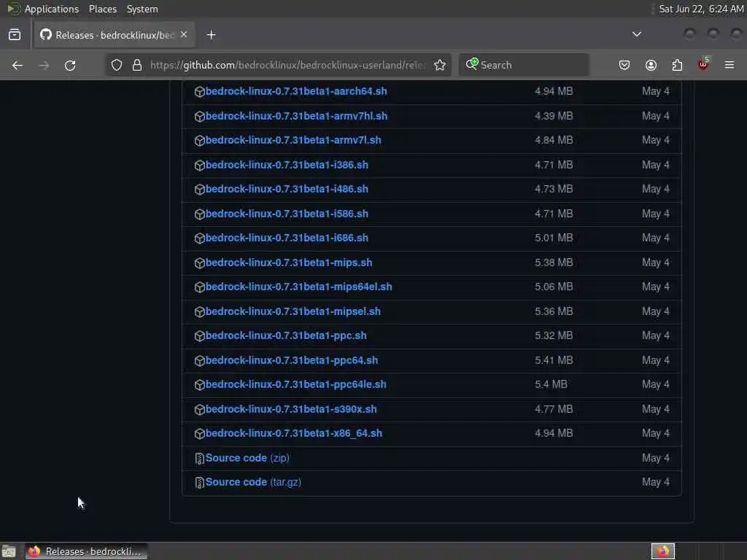Download bedrock-linux-0.7.31beta1-i586.sh
747x560 pixels.
pyautogui.click(x=287, y=214)
